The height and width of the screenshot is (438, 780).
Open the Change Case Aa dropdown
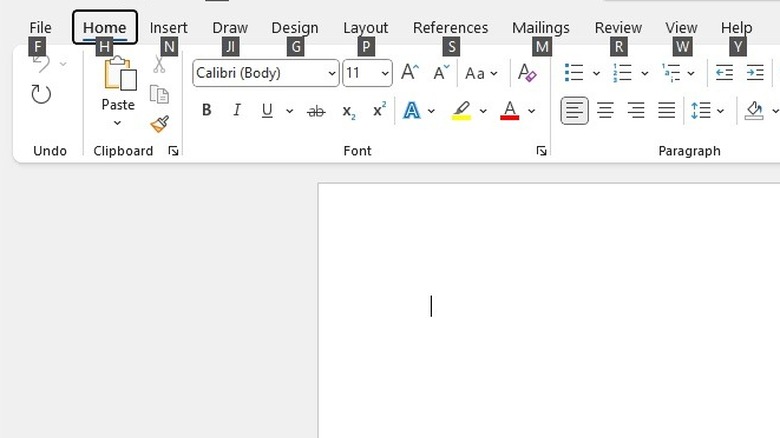[481, 73]
